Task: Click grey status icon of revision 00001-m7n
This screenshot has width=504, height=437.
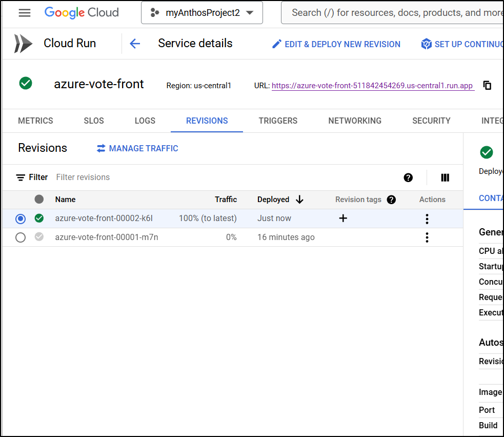Action: pos(39,237)
